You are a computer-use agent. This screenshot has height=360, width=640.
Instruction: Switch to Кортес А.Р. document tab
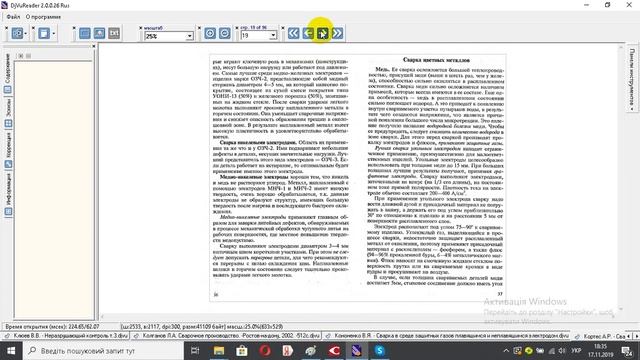(600, 336)
